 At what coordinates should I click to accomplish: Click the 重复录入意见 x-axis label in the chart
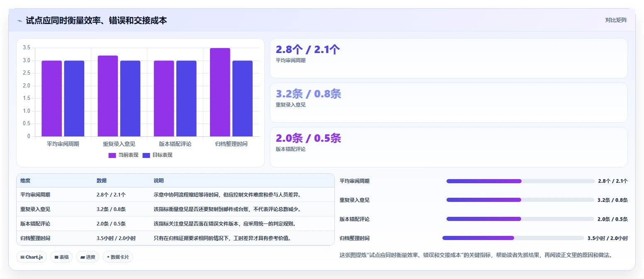[119, 144]
